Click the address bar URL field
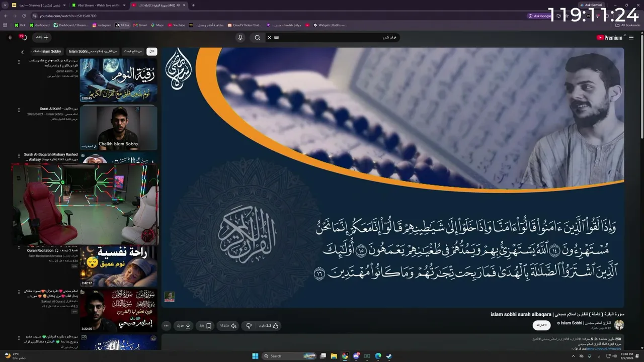The height and width of the screenshot is (362, 644). point(282,16)
